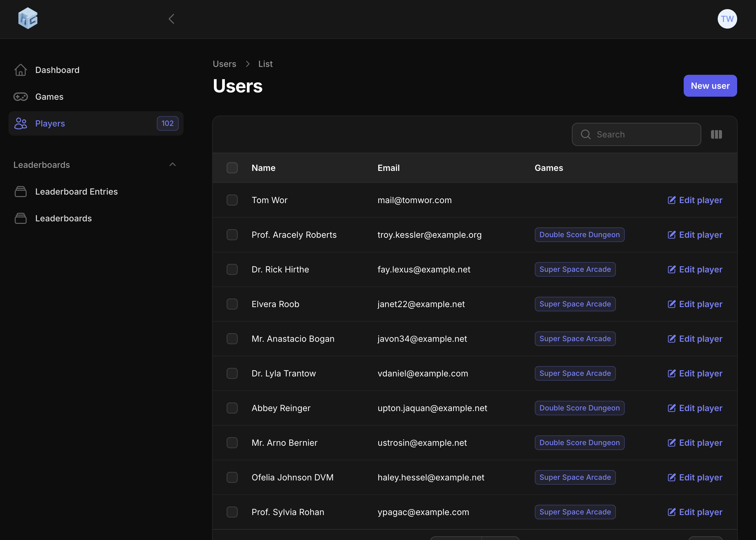Click the Leaderboard Entries stack icon
The image size is (756, 540).
[x=21, y=192]
